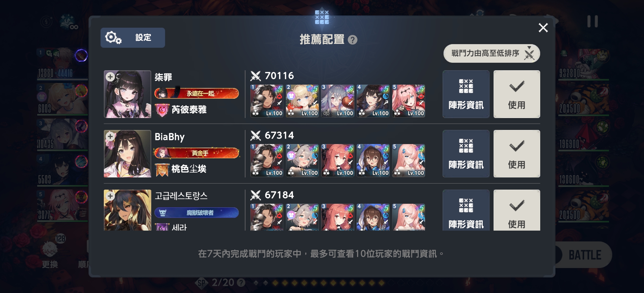Apply 使用 for player 柒罪's team
Viewport: 644px width, 293px height.
517,94
